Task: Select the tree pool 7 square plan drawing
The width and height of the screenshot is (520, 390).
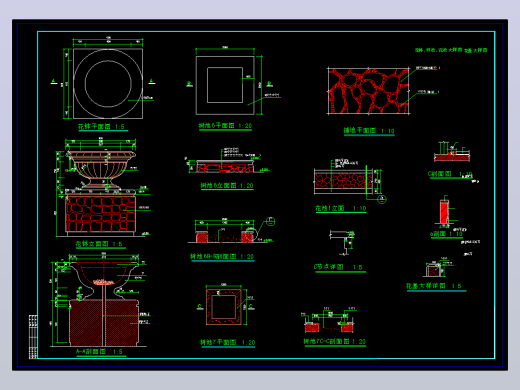Action: 223,307
